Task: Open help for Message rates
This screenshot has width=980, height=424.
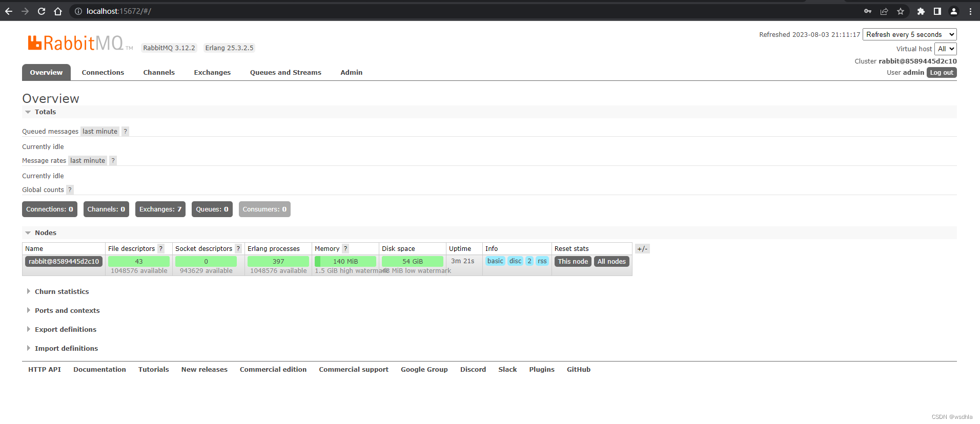Action: [x=113, y=161]
